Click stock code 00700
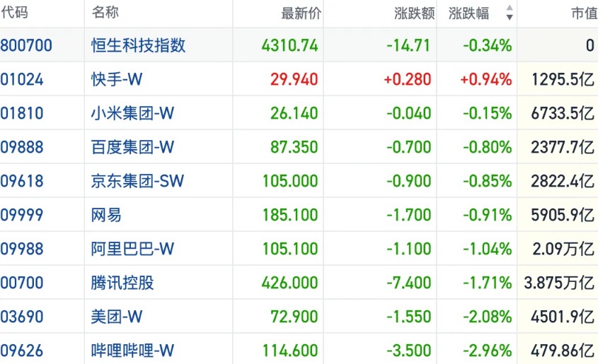Screen dimensions: 598x364 coord(22,283)
